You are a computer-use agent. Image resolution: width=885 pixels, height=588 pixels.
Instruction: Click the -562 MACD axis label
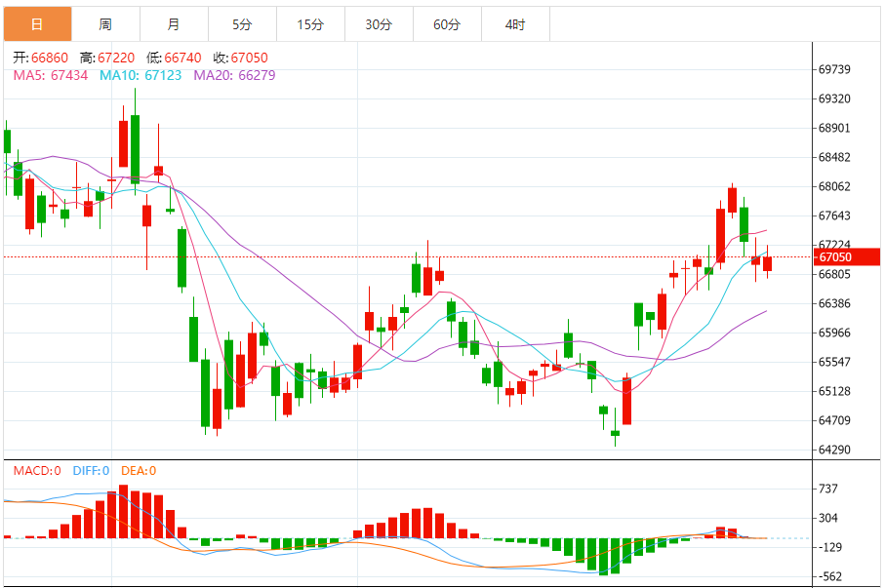[x=829, y=576]
